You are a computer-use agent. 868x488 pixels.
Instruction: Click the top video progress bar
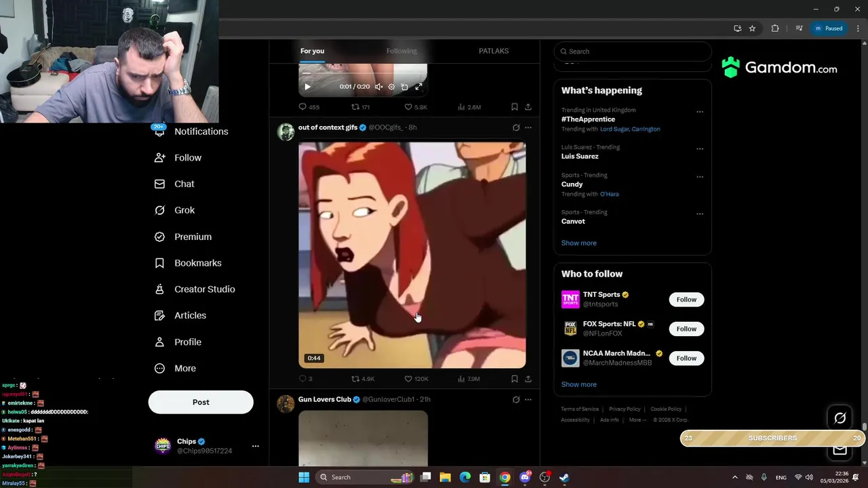tap(363, 73)
